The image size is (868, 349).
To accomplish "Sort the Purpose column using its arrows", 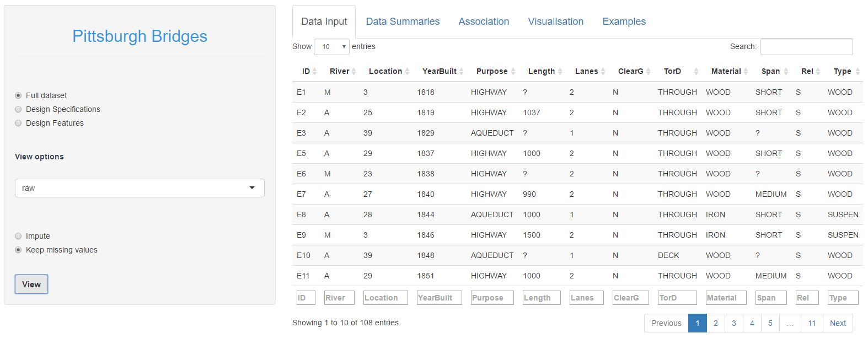I will 512,72.
